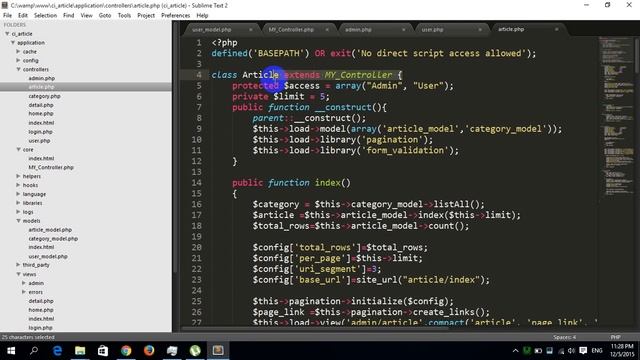Open the Selection menu
The image size is (640, 360).
coord(45,16)
